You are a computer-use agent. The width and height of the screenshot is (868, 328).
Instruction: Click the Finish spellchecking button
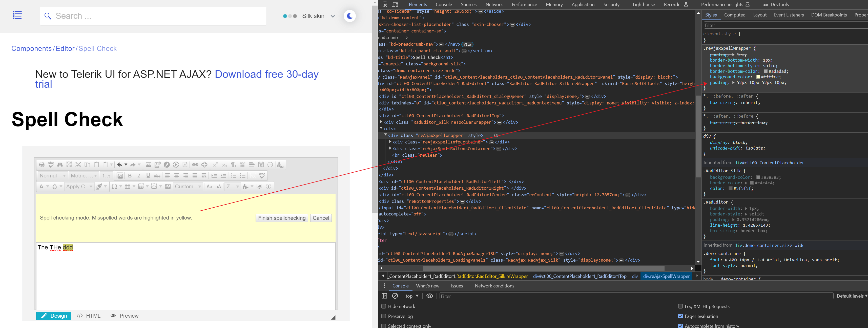(282, 218)
